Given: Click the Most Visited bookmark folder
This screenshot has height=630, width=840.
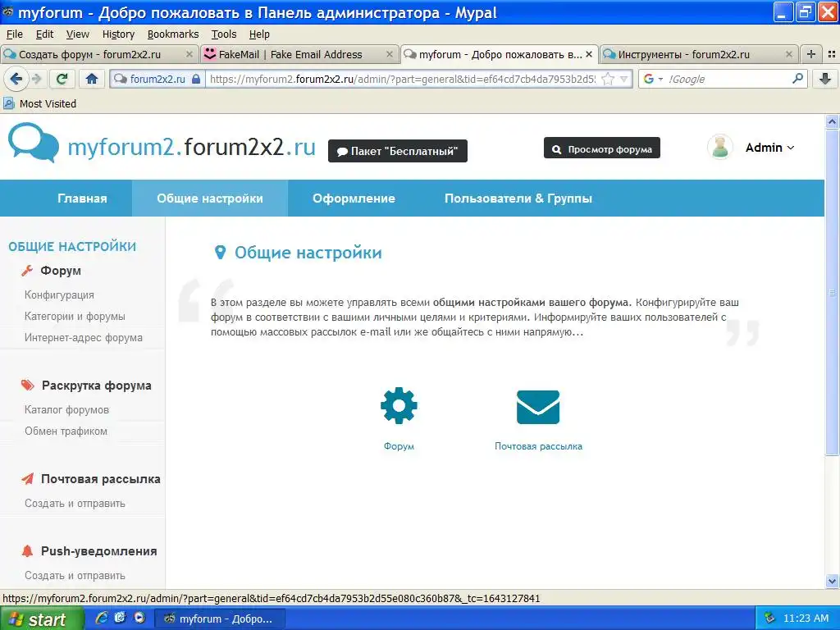Looking at the screenshot, I should (x=40, y=103).
